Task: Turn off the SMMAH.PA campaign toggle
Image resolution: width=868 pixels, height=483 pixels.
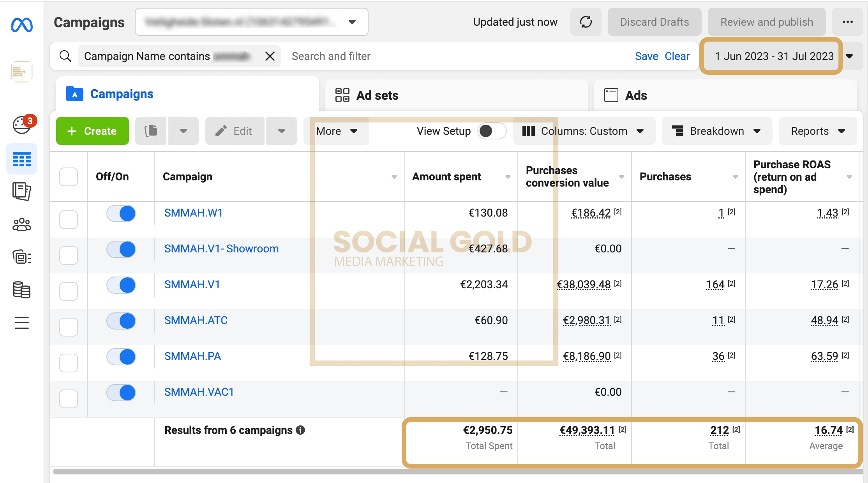Action: click(x=121, y=357)
